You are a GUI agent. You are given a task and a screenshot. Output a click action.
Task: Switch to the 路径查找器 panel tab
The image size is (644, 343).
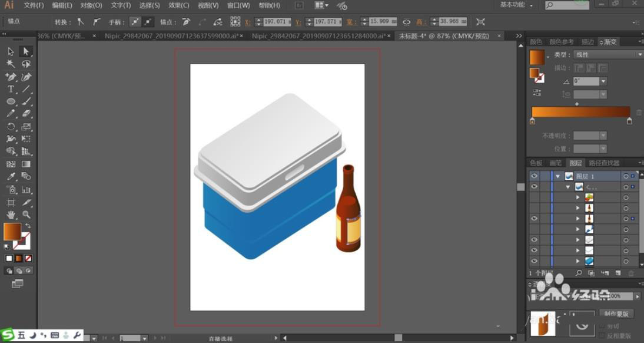point(604,163)
